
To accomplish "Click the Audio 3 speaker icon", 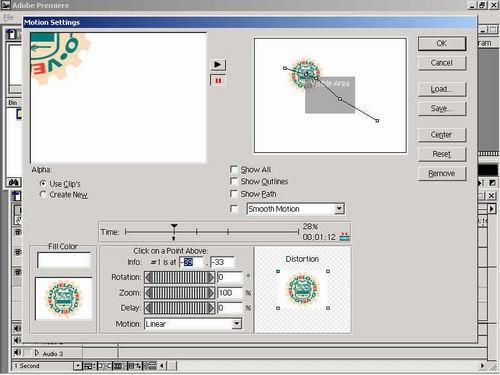I will click(17, 352).
